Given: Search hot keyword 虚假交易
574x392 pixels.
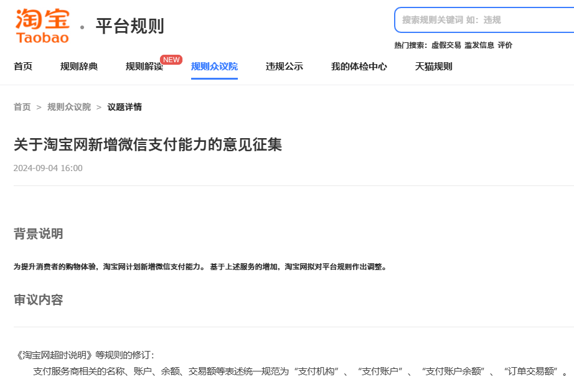Looking at the screenshot, I should pyautogui.click(x=446, y=45).
